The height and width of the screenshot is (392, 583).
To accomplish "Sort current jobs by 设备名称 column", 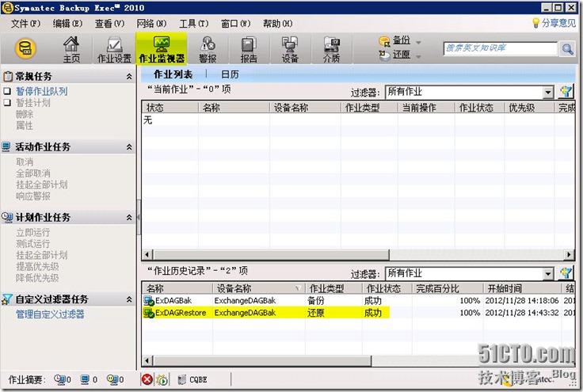I will coord(305,108).
